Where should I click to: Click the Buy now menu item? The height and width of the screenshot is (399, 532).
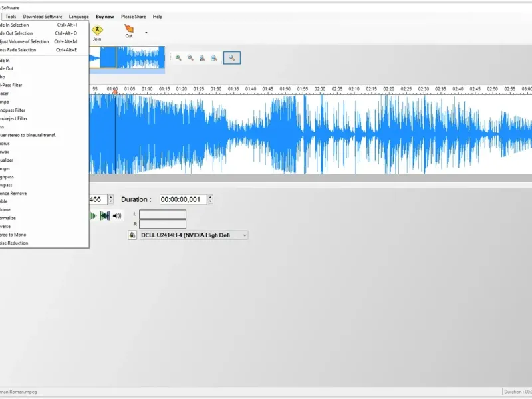click(x=105, y=16)
